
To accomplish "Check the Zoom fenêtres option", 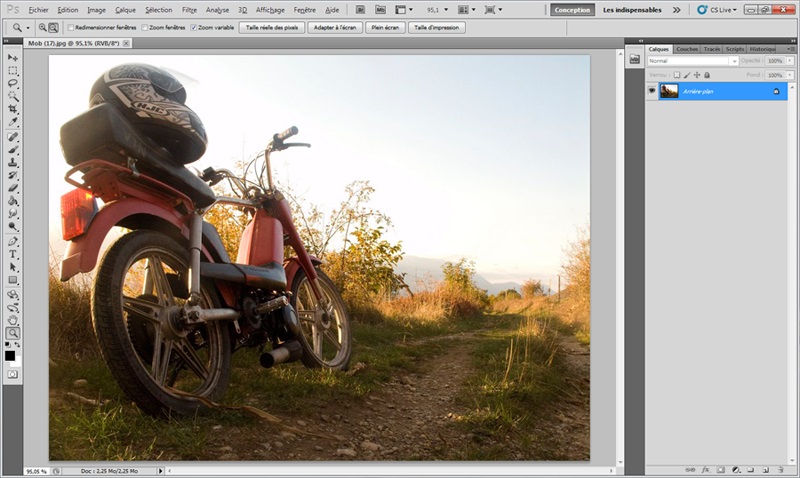I will pyautogui.click(x=146, y=27).
